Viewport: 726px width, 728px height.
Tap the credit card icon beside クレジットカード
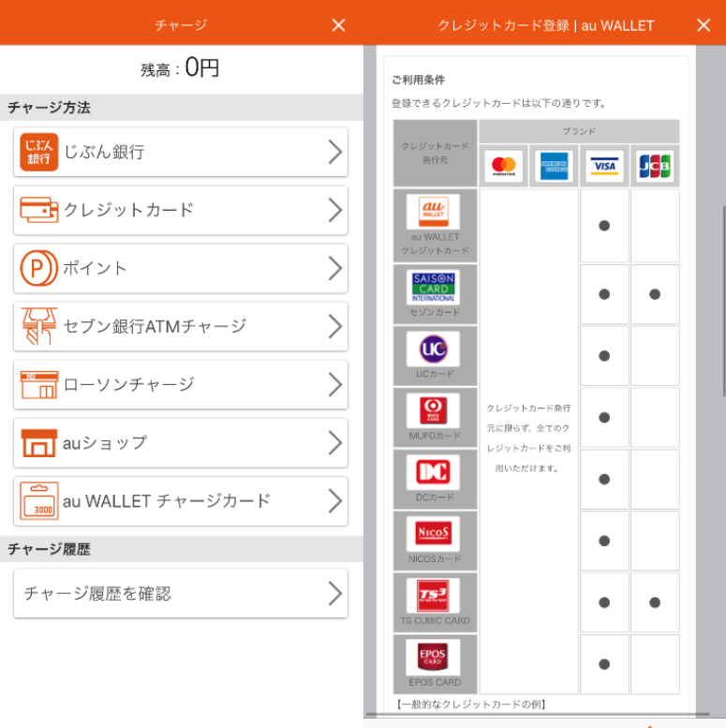(x=39, y=210)
